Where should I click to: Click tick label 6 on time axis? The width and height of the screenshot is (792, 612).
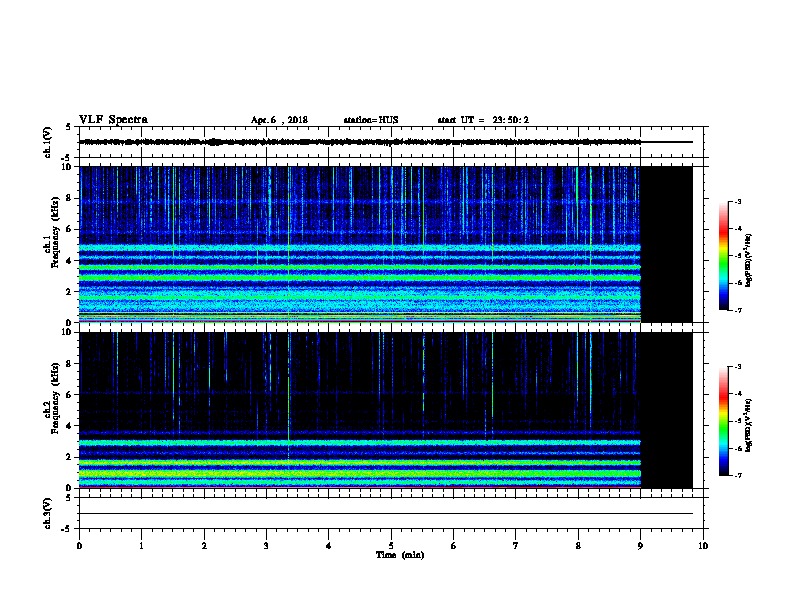pyautogui.click(x=453, y=546)
